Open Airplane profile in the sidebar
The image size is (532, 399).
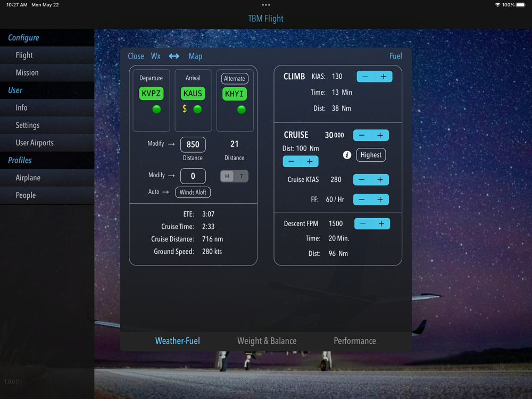[x=47, y=178]
